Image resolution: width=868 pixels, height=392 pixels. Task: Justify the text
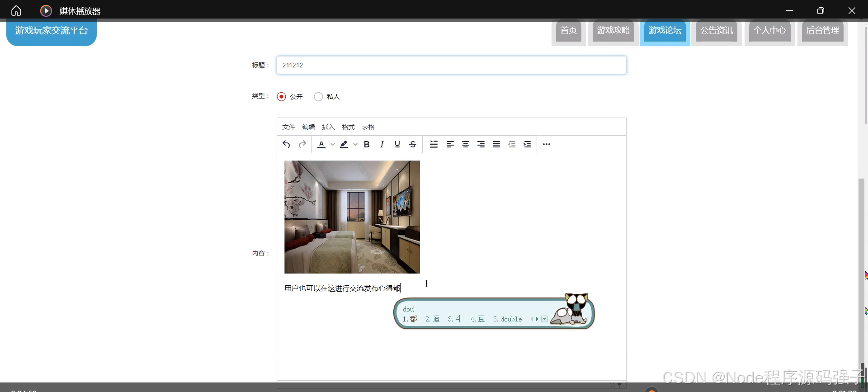point(496,144)
